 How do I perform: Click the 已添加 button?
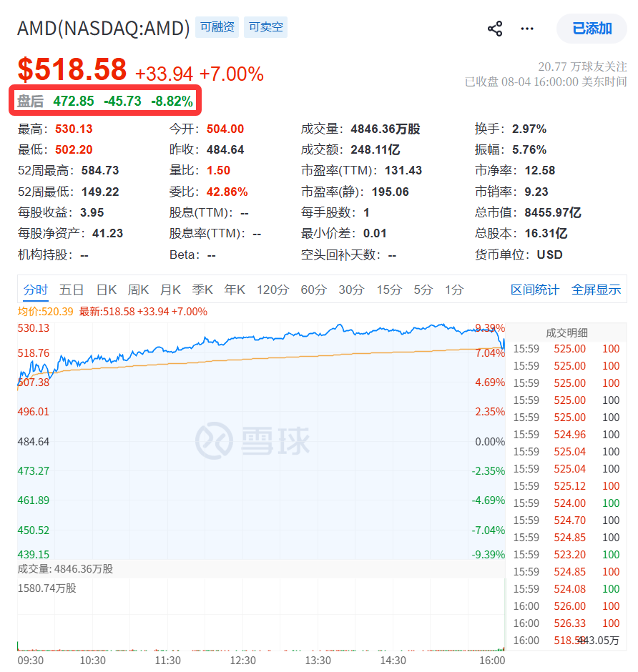pyautogui.click(x=592, y=29)
